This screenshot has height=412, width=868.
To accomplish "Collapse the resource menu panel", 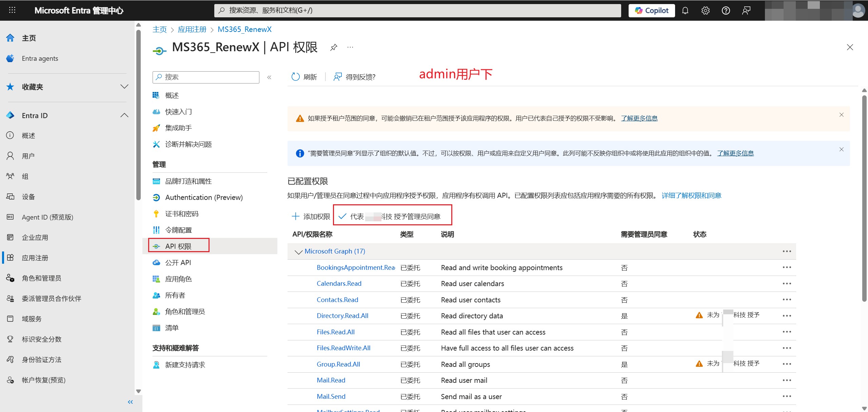I will click(269, 77).
